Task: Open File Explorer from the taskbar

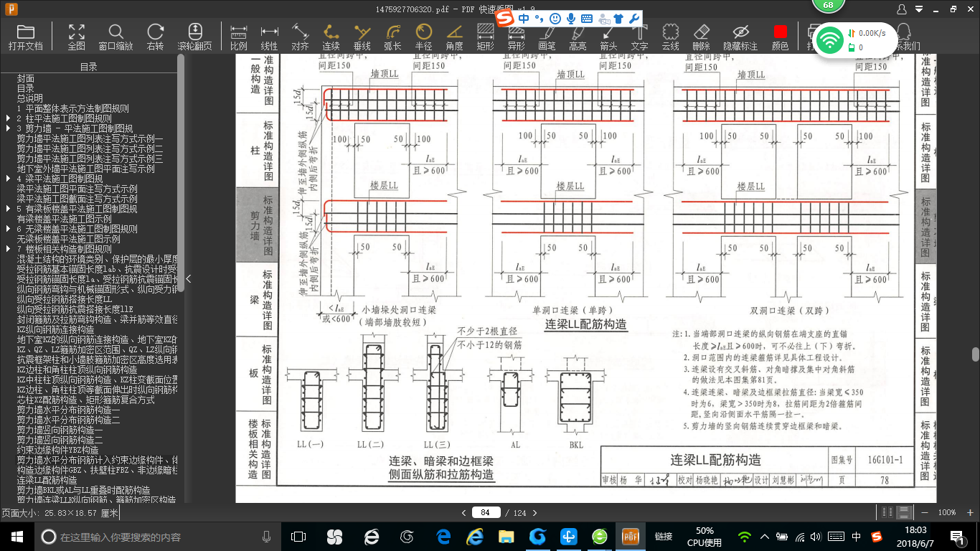Action: coord(507,537)
